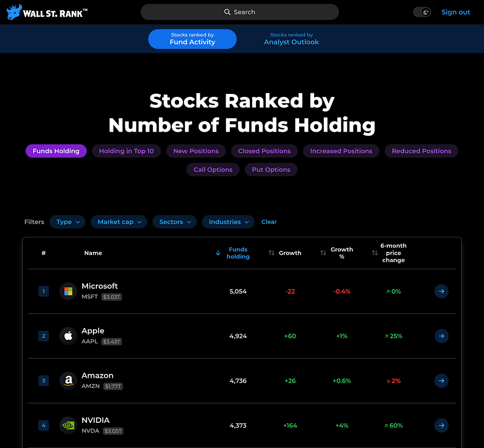This screenshot has height=448, width=484.
Task: Open Amazon details via arrow icon
Action: tap(441, 381)
